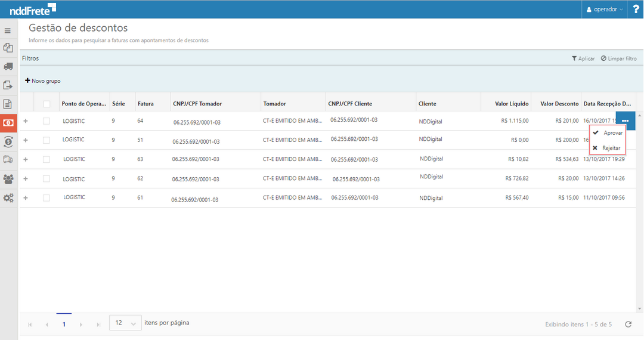Click the highlighted orange money icon
Viewport: 644px width, 340px height.
pos(8,122)
